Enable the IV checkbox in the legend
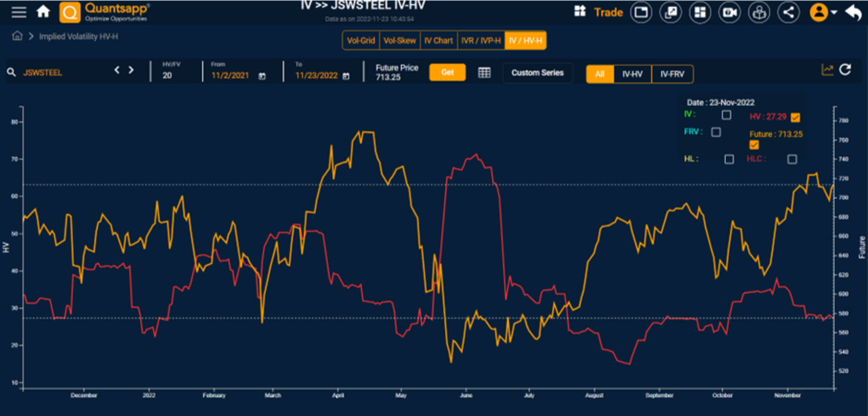868x416 pixels. [726, 115]
